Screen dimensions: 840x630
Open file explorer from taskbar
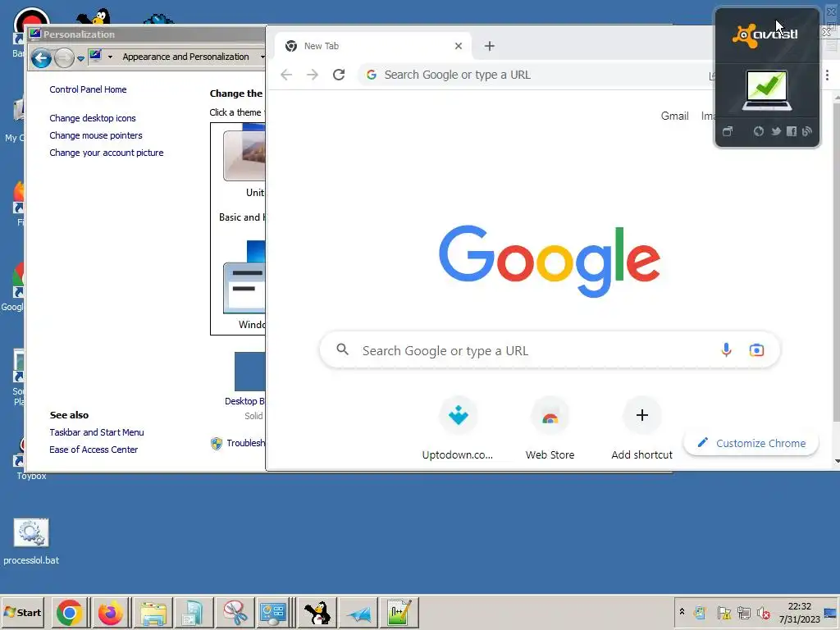pyautogui.click(x=153, y=613)
